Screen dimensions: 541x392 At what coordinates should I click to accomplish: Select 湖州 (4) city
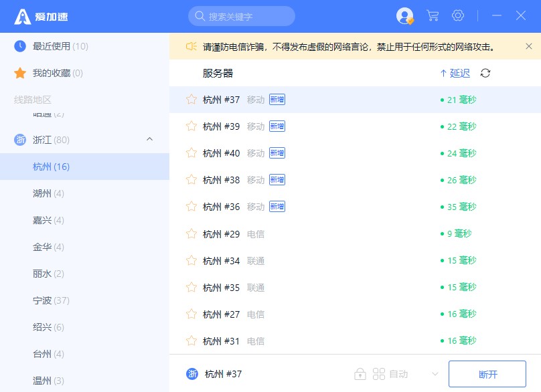84,193
